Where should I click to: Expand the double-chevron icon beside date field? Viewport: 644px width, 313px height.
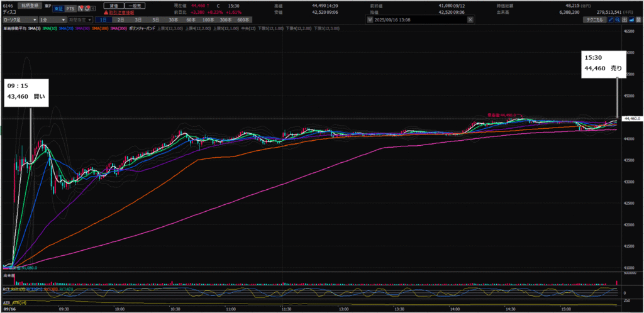(x=370, y=19)
